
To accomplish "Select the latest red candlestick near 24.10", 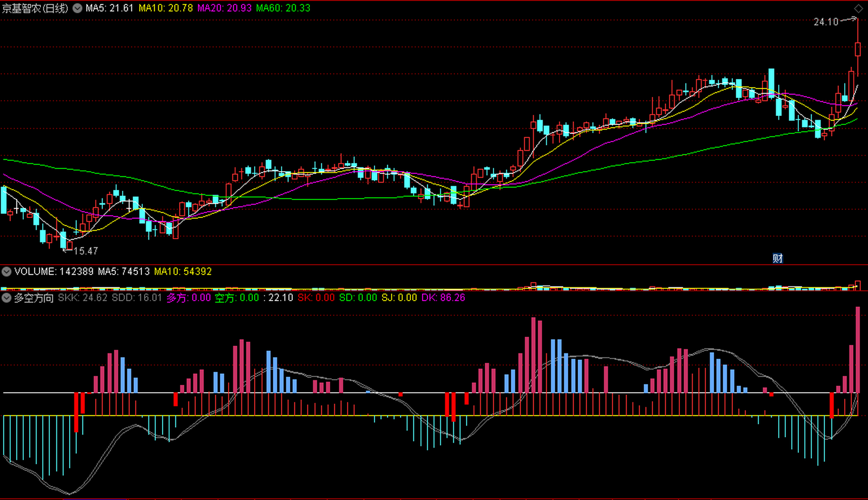I will [x=858, y=49].
